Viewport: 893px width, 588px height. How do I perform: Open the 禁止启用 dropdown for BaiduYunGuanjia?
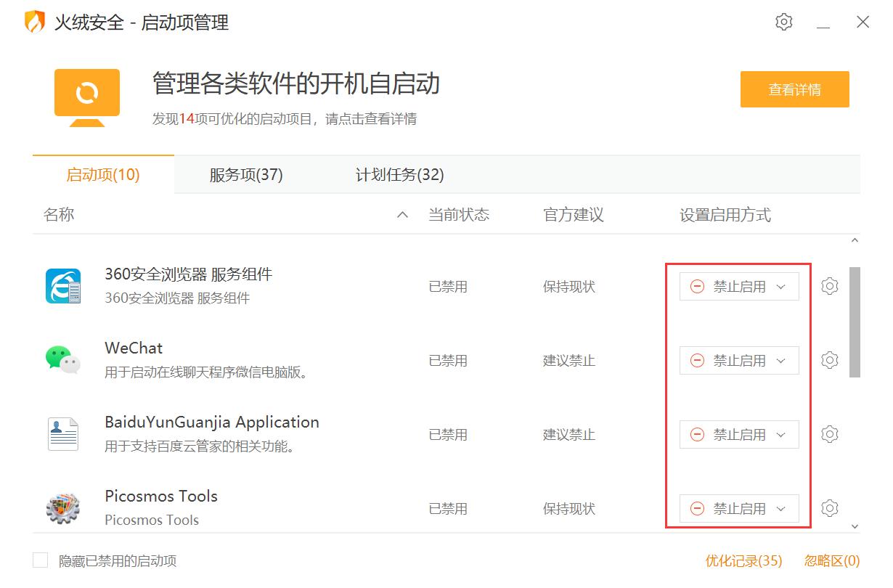point(781,434)
